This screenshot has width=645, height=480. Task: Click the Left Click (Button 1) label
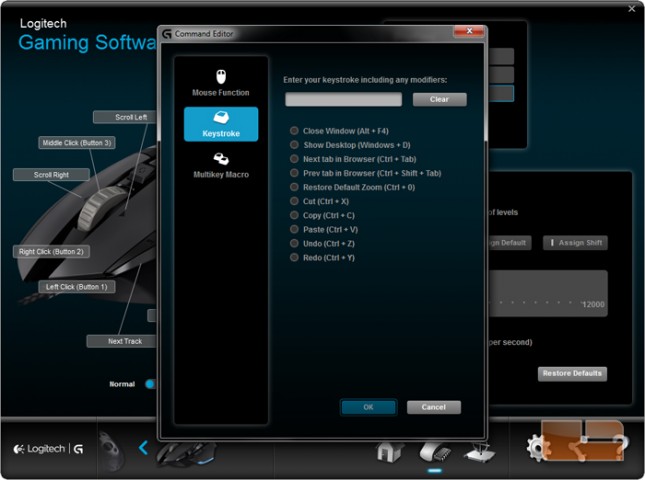[x=77, y=287]
